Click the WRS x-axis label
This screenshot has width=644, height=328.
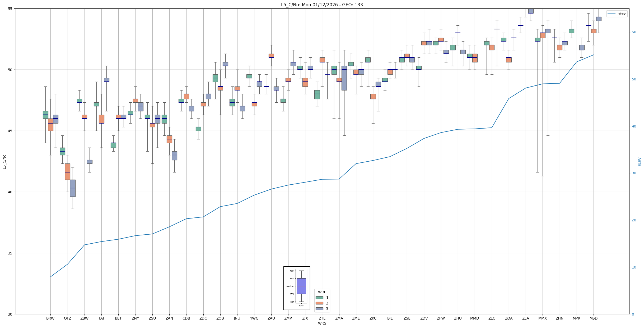pyautogui.click(x=322, y=323)
